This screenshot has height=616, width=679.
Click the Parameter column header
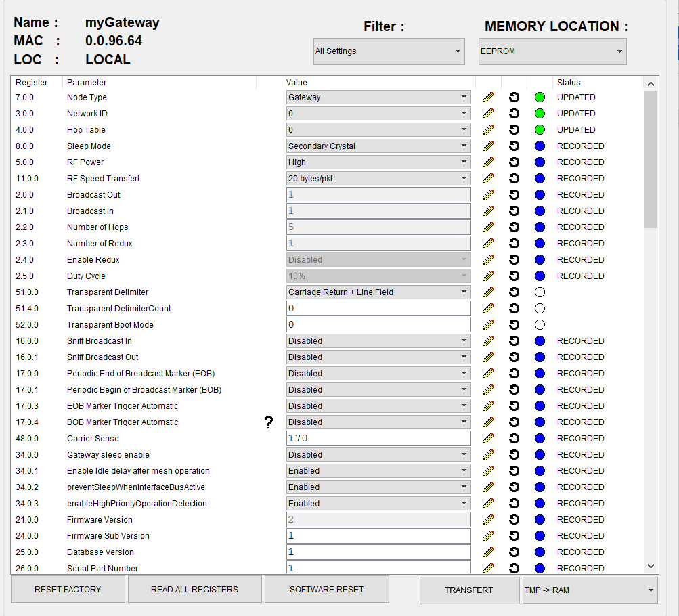(87, 83)
